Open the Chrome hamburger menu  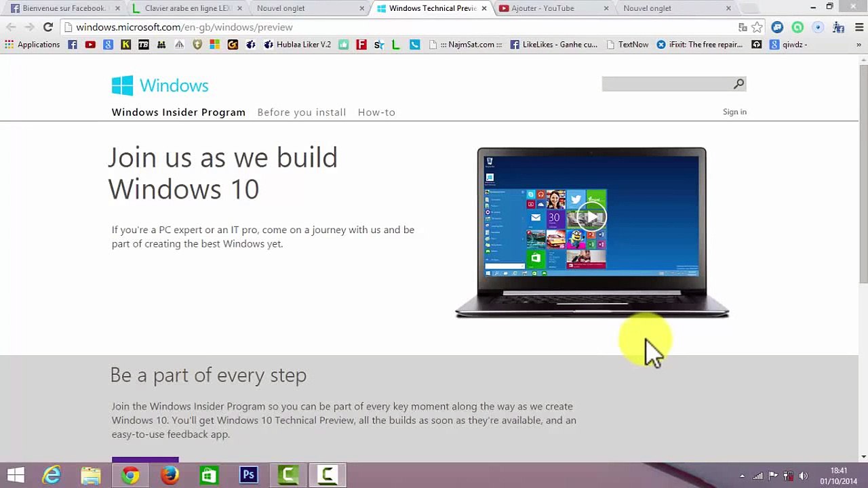pos(858,27)
